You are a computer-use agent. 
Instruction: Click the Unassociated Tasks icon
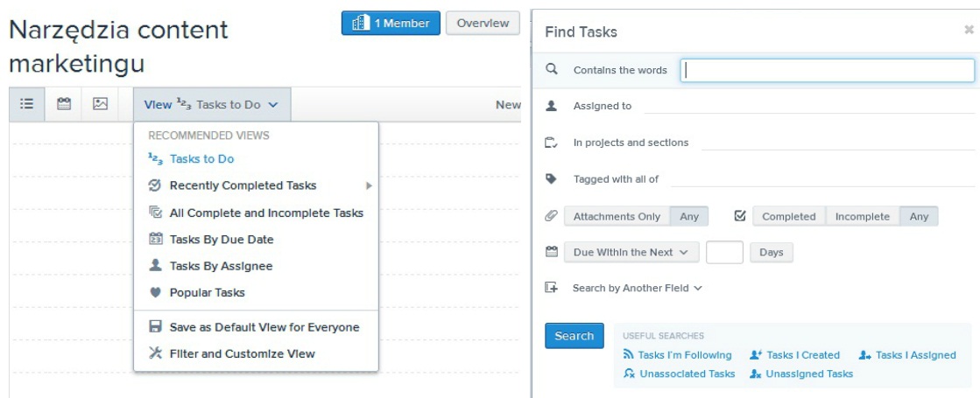pos(629,374)
